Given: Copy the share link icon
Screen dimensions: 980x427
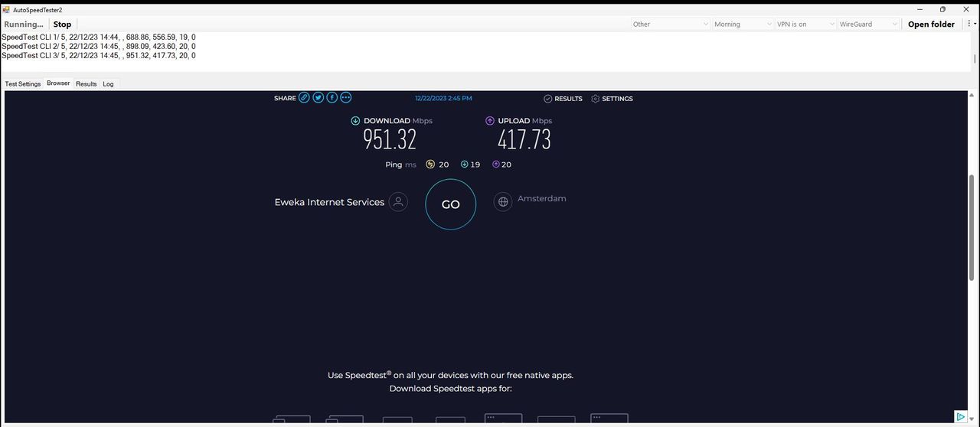Looking at the screenshot, I should click(x=304, y=97).
